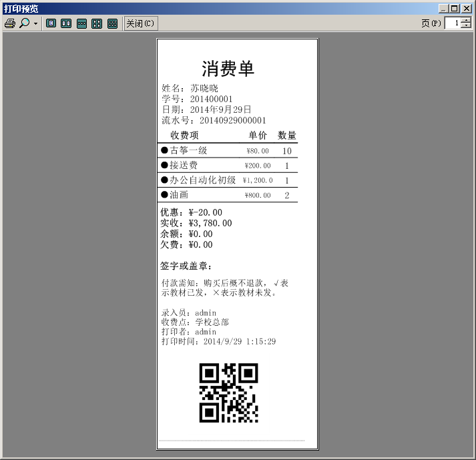Maximize the print preview window

coord(455,9)
